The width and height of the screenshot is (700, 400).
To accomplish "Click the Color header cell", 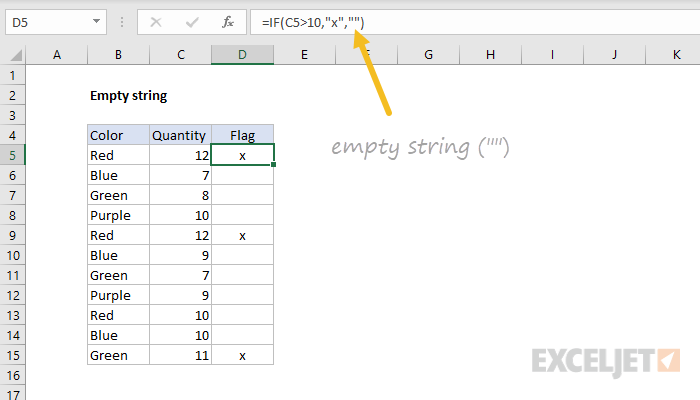I will click(118, 135).
